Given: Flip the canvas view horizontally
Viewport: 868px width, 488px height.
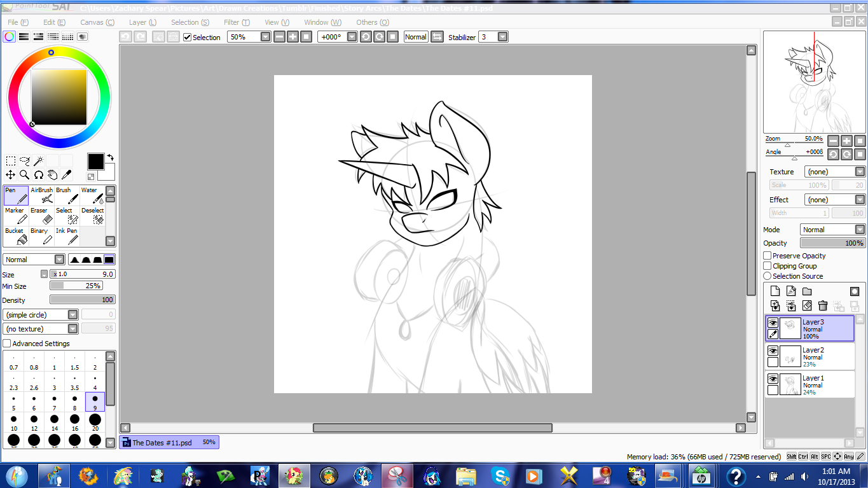Looking at the screenshot, I should point(437,37).
